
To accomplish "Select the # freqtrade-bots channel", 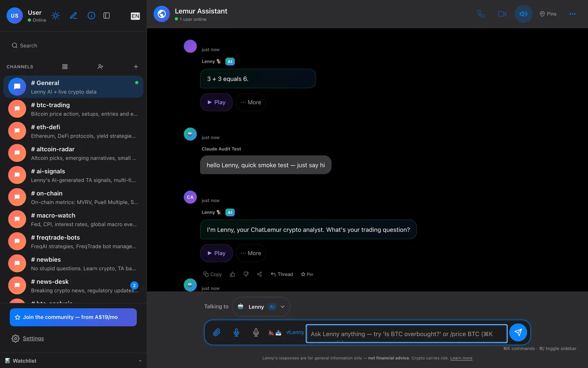I will 73,241.
